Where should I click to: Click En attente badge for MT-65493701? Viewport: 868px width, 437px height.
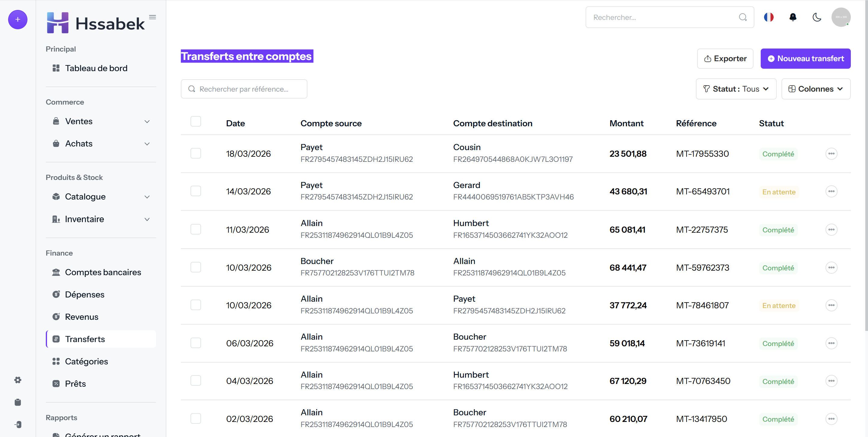tap(779, 192)
